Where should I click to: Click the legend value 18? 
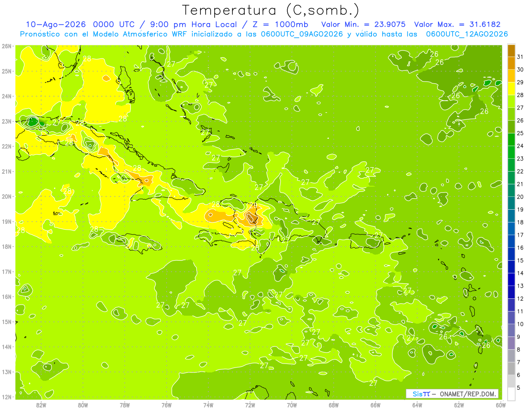(x=520, y=222)
